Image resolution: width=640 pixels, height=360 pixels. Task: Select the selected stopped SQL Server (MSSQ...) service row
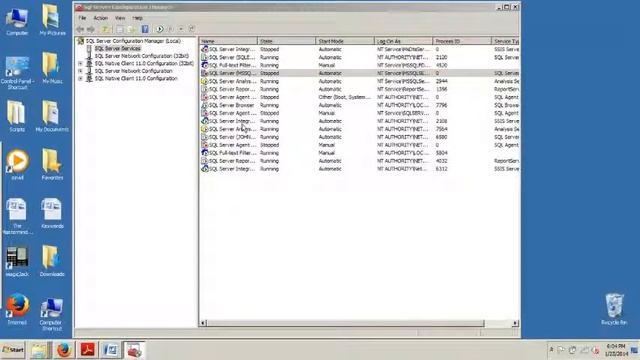point(359,73)
